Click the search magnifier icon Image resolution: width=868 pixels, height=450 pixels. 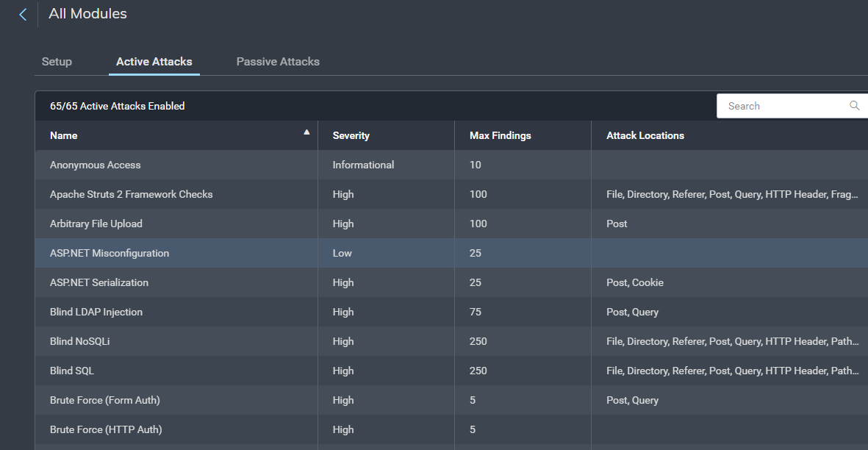(x=854, y=106)
